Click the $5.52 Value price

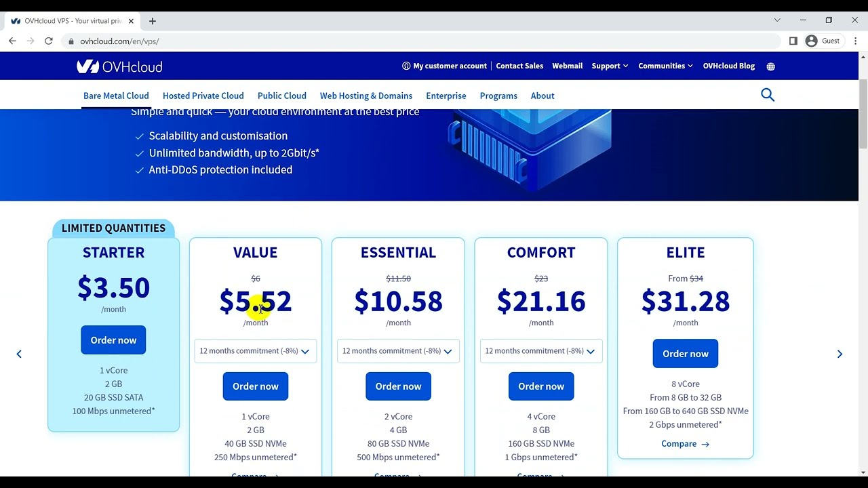(256, 301)
